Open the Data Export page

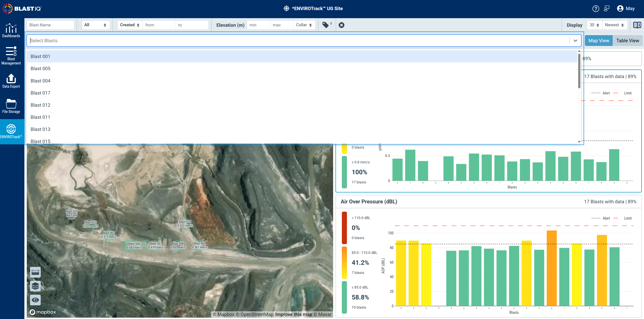(11, 81)
